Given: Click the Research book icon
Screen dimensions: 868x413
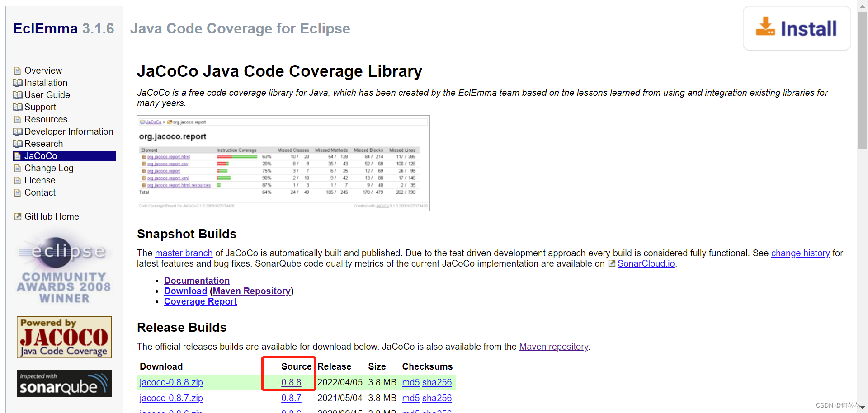Looking at the screenshot, I should tap(18, 144).
